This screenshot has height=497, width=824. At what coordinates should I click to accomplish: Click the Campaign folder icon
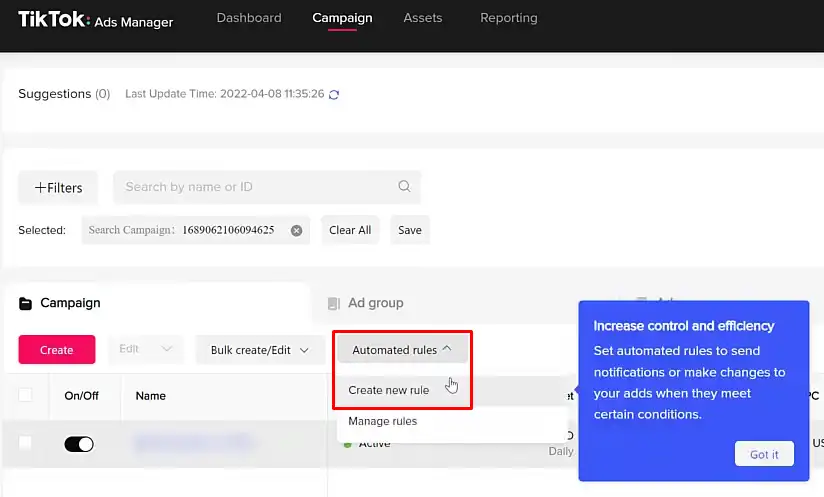25,303
